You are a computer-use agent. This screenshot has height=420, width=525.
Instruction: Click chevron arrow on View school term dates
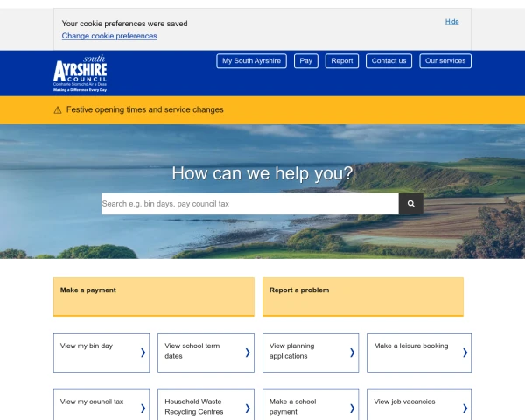(x=248, y=353)
